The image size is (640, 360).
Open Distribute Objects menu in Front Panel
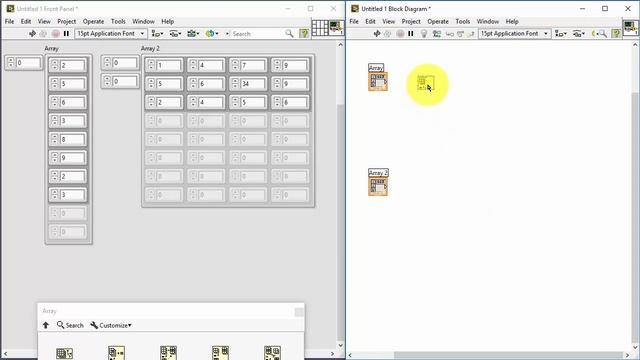tap(175, 33)
